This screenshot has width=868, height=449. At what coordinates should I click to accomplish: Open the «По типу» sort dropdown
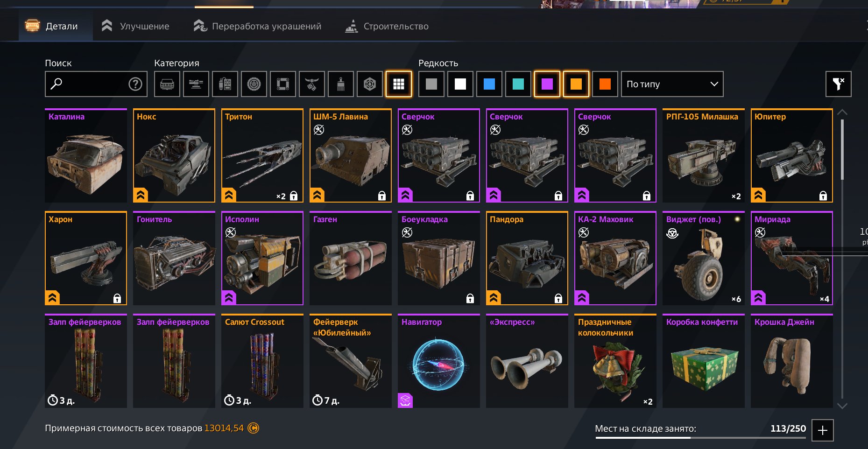click(672, 84)
